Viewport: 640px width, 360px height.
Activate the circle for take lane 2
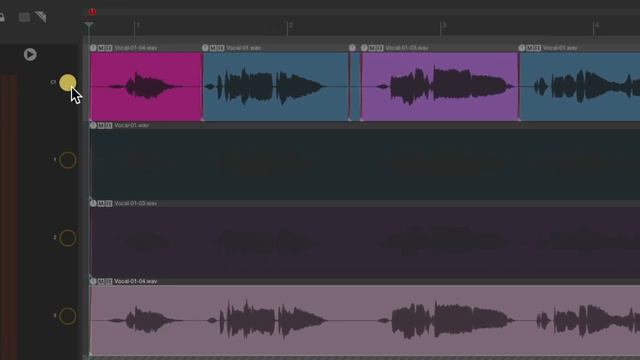pyautogui.click(x=68, y=238)
